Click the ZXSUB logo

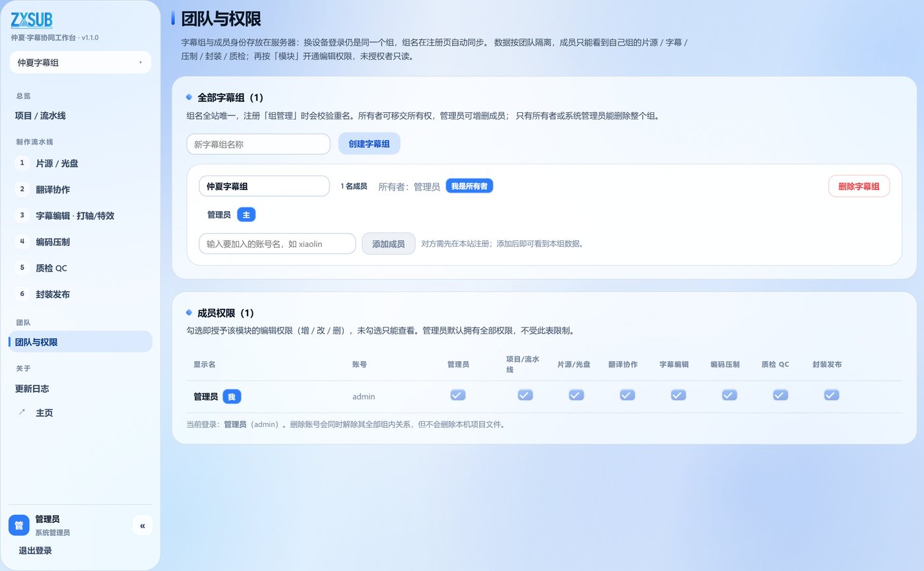click(31, 20)
